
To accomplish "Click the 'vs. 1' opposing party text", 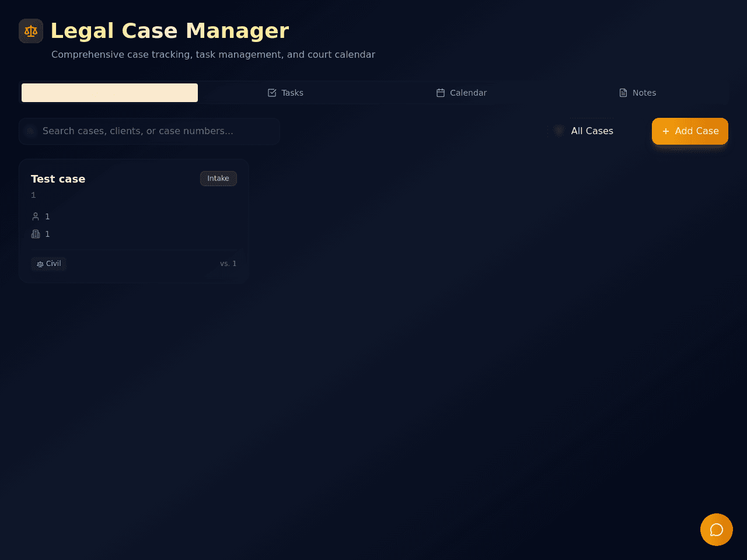I will click(x=228, y=264).
